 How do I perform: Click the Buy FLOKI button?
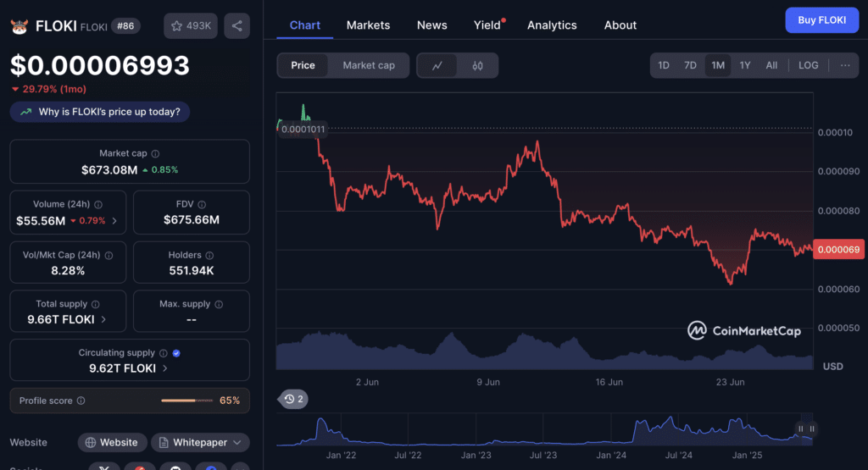(x=822, y=20)
